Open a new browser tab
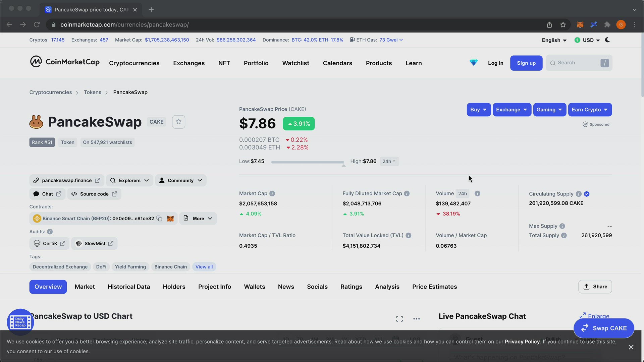 click(151, 10)
